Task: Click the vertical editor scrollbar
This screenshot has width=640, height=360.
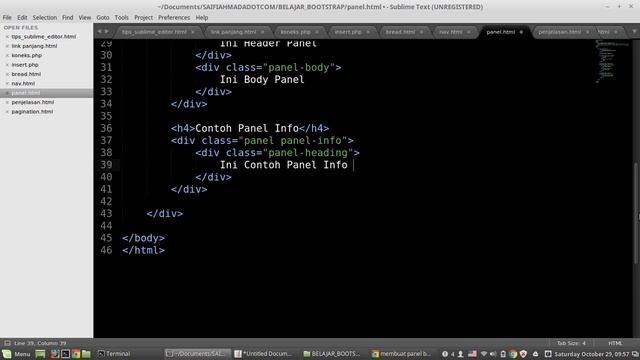Action: pos(636,212)
